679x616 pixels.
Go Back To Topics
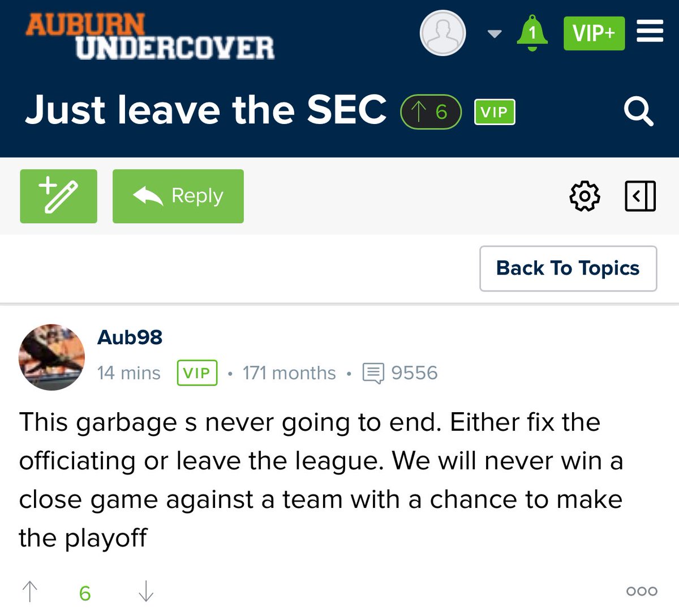pyautogui.click(x=568, y=268)
